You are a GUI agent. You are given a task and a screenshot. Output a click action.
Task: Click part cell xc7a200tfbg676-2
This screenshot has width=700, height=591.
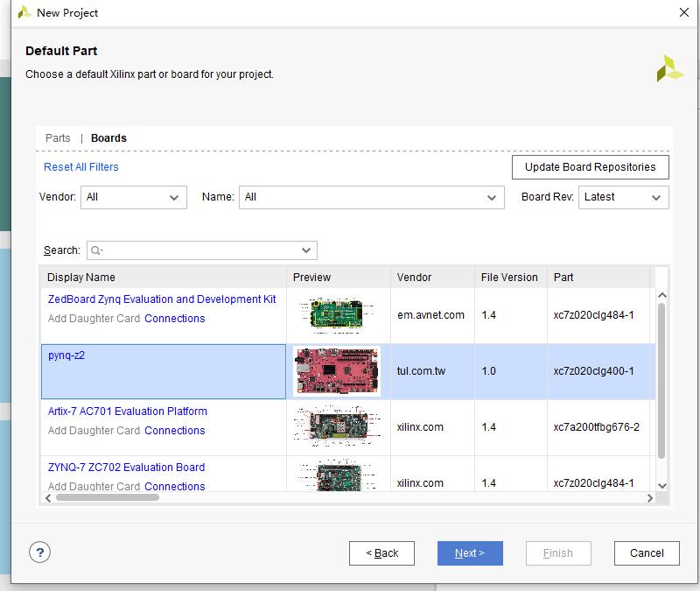point(597,427)
